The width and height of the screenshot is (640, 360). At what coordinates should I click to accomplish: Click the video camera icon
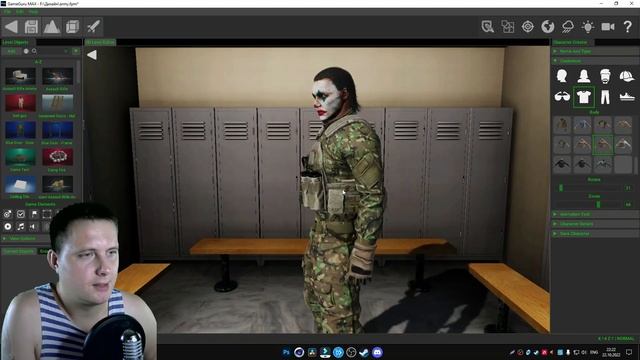coord(608,27)
